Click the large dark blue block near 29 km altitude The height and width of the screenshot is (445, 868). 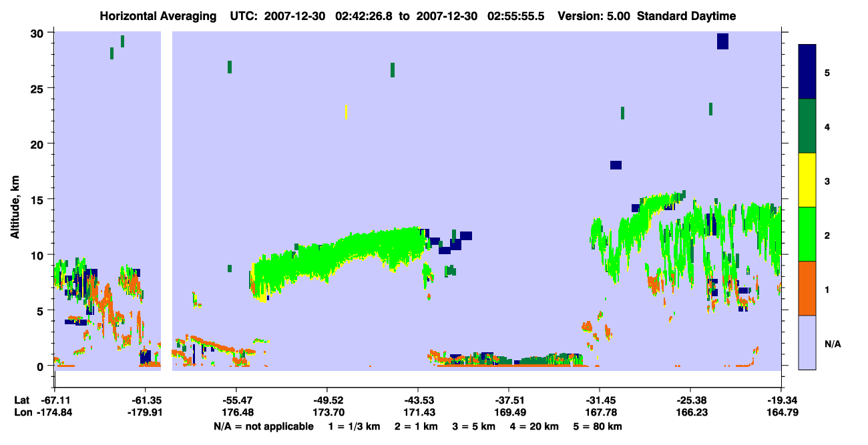pyautogui.click(x=722, y=41)
